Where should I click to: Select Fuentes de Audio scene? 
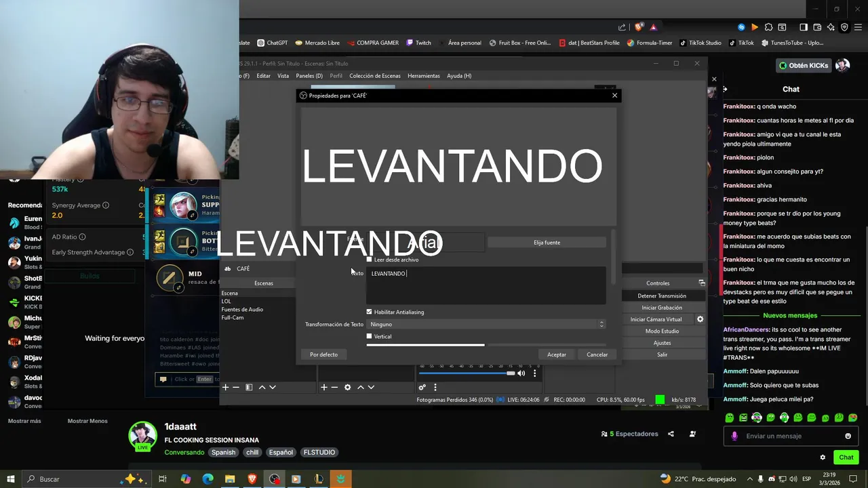point(242,309)
